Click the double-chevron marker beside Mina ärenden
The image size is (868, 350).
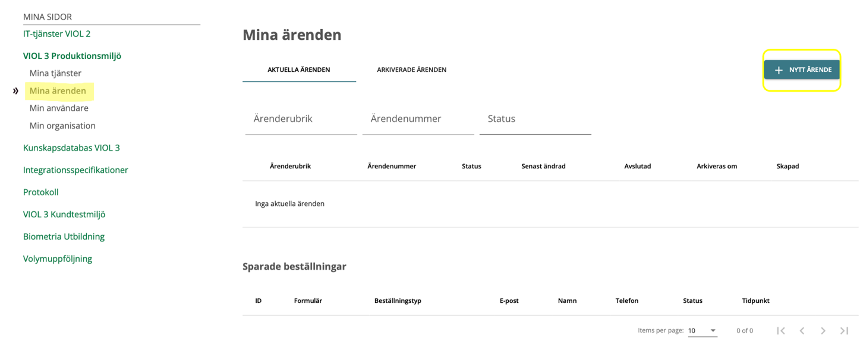point(15,91)
